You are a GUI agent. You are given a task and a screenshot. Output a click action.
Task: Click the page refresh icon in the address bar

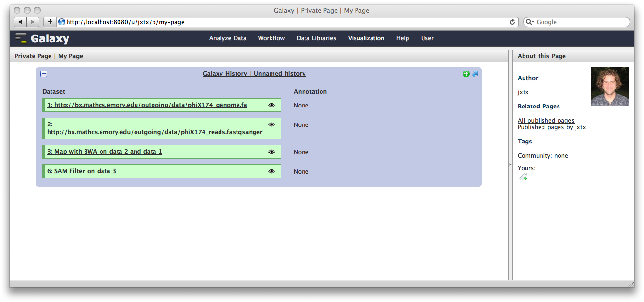[512, 22]
